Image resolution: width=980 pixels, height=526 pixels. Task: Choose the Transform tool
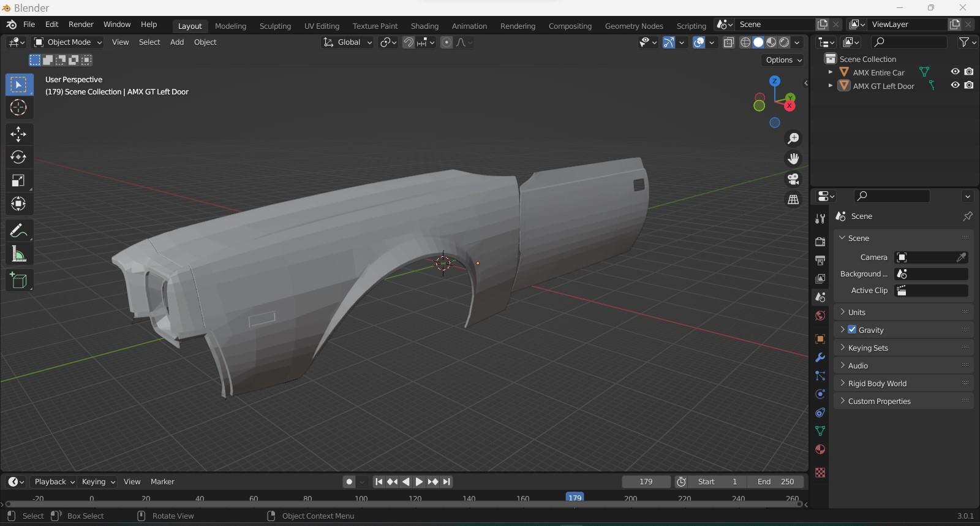click(x=18, y=204)
